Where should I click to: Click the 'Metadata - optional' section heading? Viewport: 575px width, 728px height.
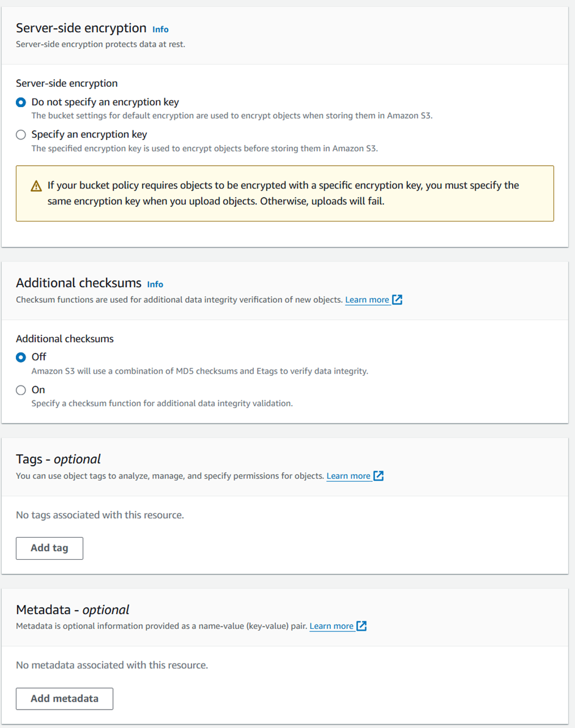(72, 609)
